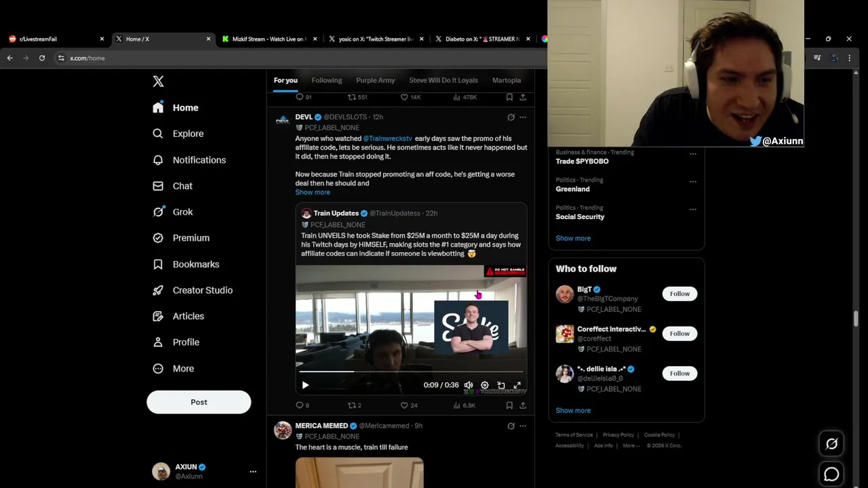Image resolution: width=868 pixels, height=488 pixels.
Task: Open @Trainwreckstv mention link
Action: (387, 138)
